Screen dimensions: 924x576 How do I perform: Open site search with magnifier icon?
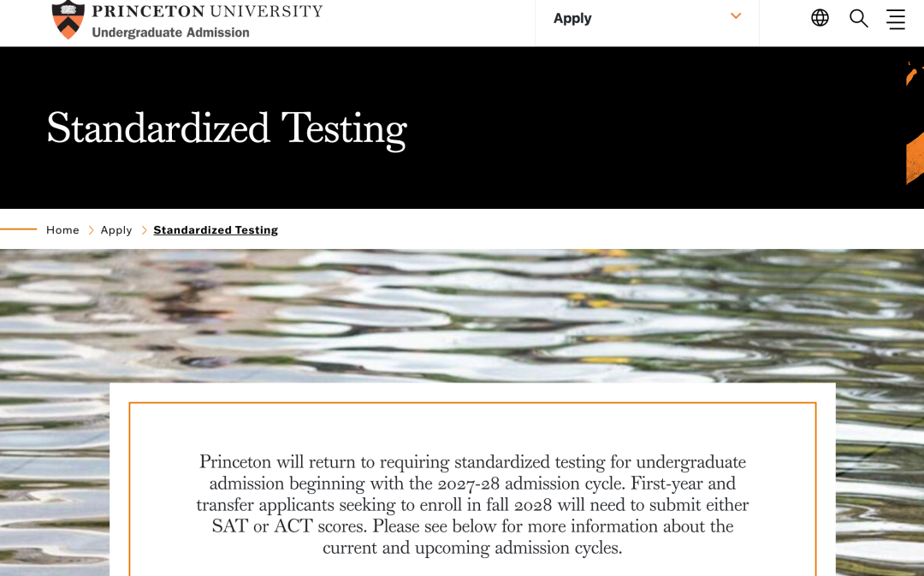click(859, 18)
